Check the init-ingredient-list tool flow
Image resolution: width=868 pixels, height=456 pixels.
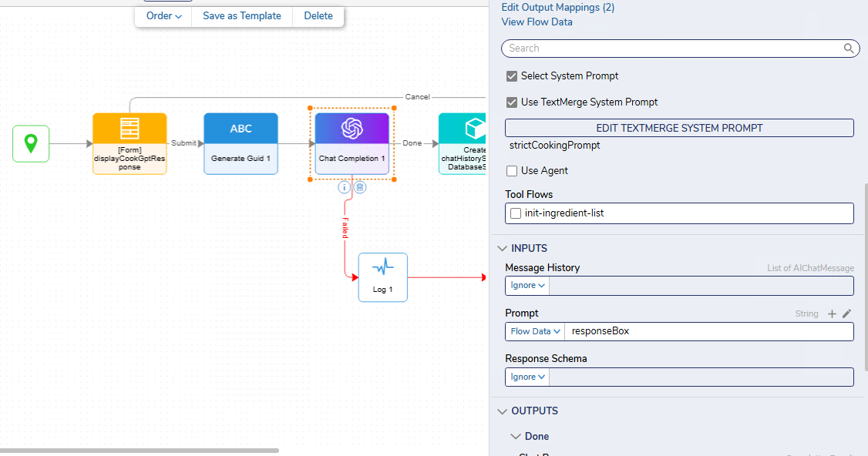pos(516,213)
